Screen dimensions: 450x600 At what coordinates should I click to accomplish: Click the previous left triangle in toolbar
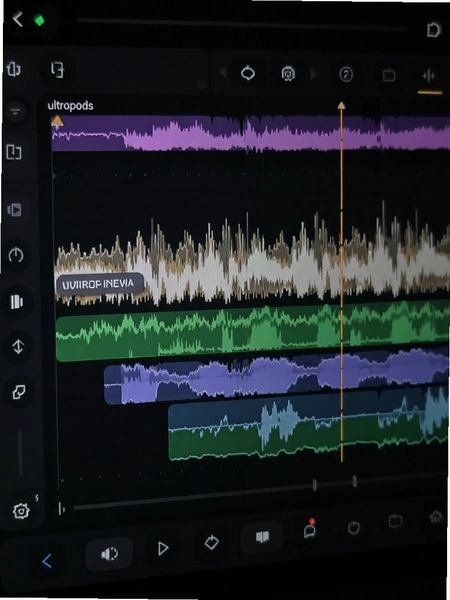[x=223, y=72]
